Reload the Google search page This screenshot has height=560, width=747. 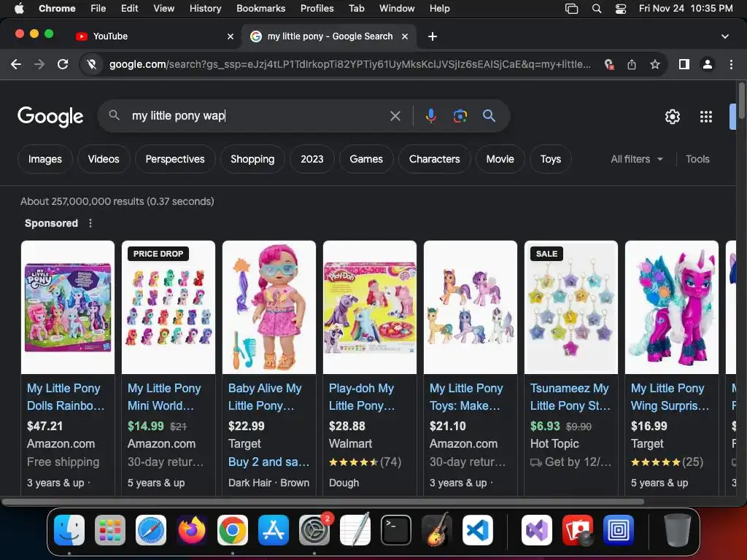(x=63, y=64)
